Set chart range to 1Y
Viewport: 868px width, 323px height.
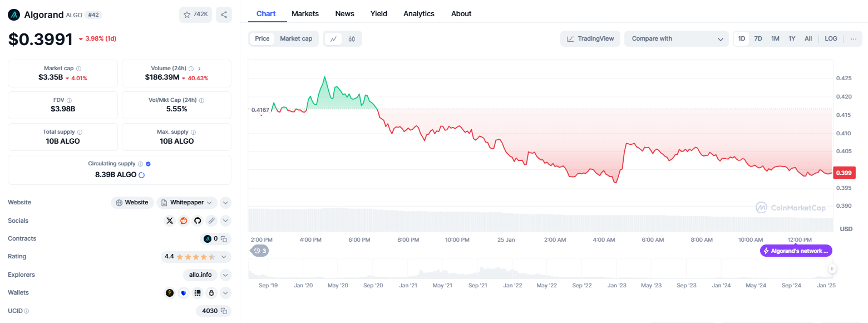pyautogui.click(x=792, y=38)
